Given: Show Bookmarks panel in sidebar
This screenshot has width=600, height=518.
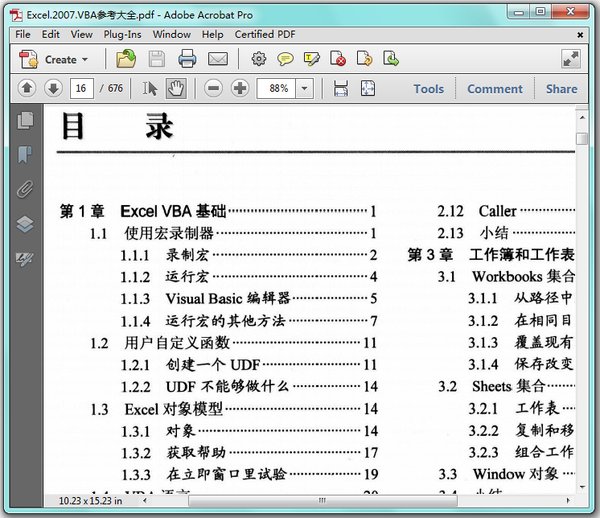Looking at the screenshot, I should coord(25,155).
